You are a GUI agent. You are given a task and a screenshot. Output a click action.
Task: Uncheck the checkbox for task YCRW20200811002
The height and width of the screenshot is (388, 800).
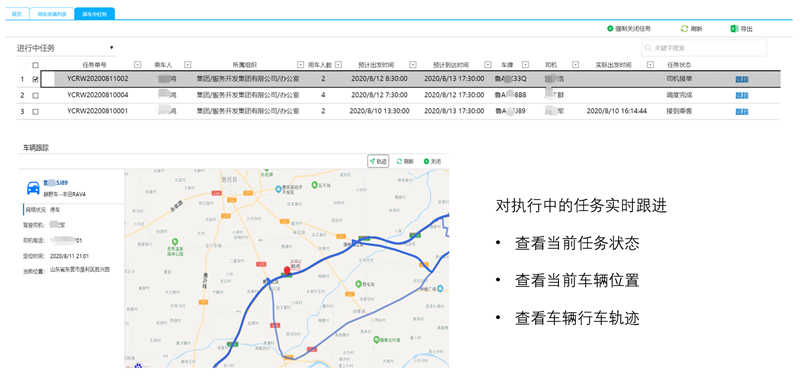[x=35, y=79]
